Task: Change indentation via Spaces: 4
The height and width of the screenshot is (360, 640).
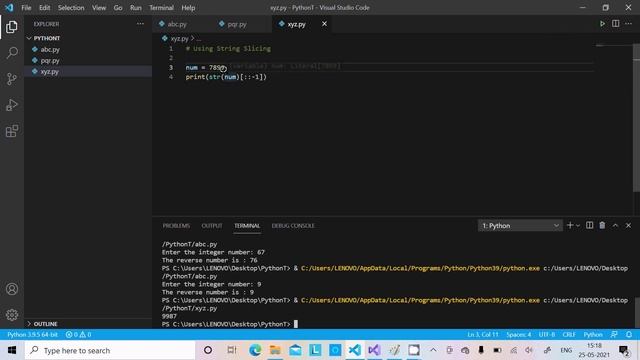Action: pos(519,334)
